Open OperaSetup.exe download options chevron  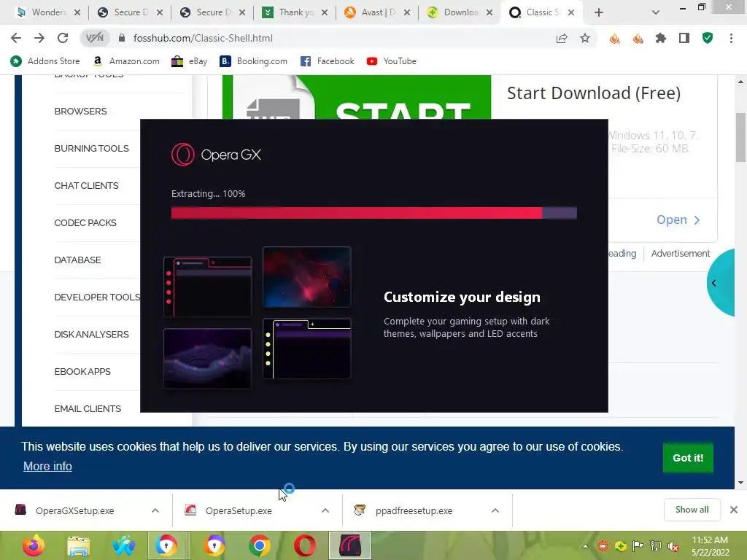(x=325, y=510)
